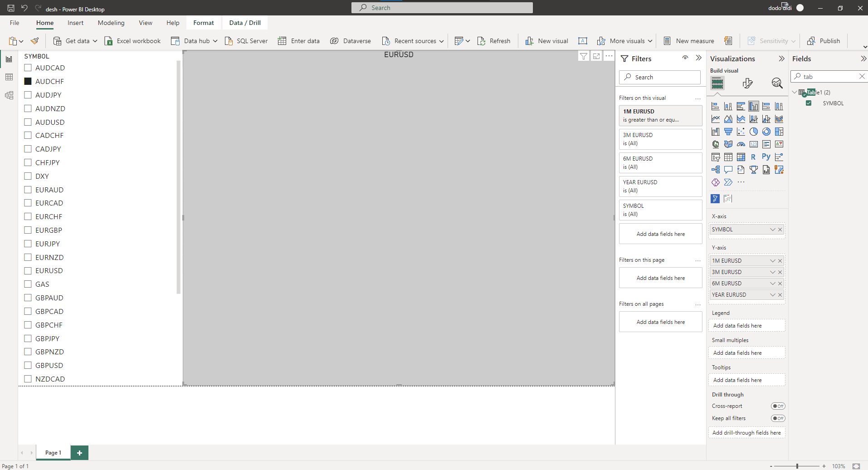The width and height of the screenshot is (868, 470).
Task: Click the Format painter icon
Action: [x=34, y=41]
